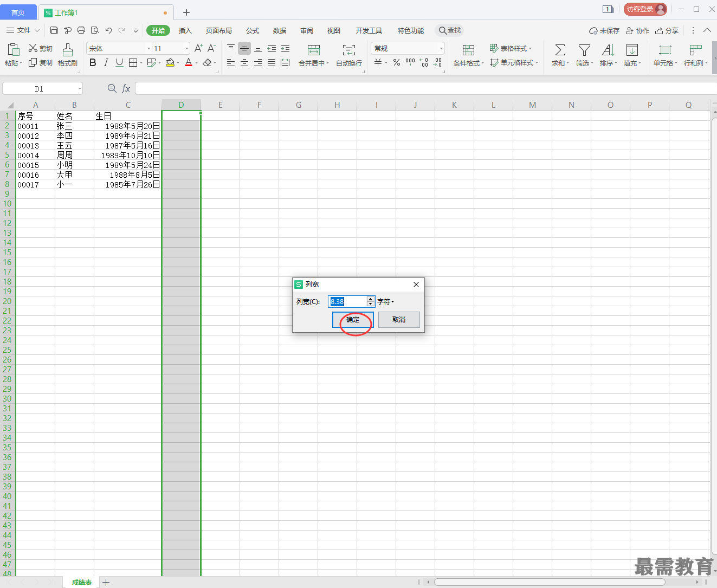Screen dimensions: 717x588
Task: Confirm column width with 确定 button
Action: point(353,320)
